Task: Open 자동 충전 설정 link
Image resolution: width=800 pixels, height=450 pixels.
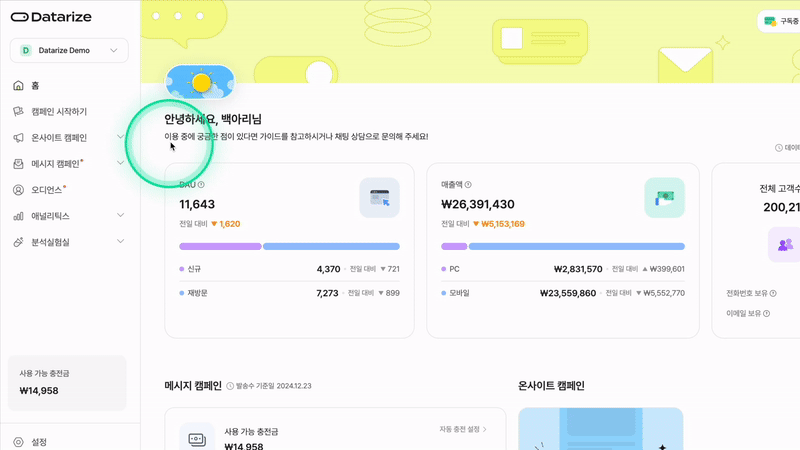Action: pyautogui.click(x=463, y=430)
